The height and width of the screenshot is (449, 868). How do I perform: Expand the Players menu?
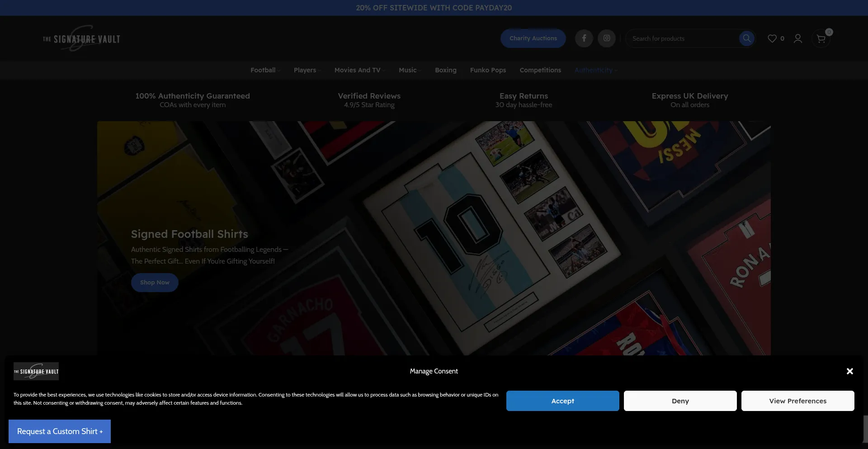click(307, 70)
